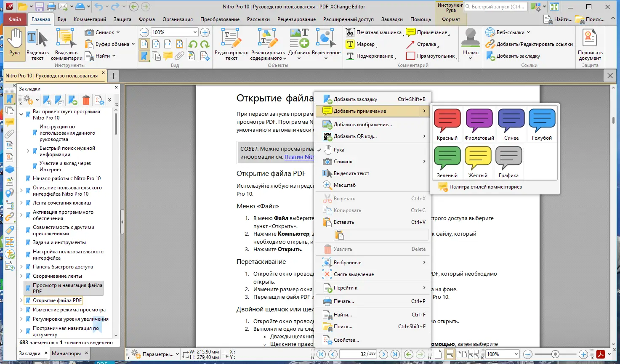Viewport: 620px width, 364px height.
Task: Open the 'Комментарий' ribbon tab
Action: coord(90,19)
